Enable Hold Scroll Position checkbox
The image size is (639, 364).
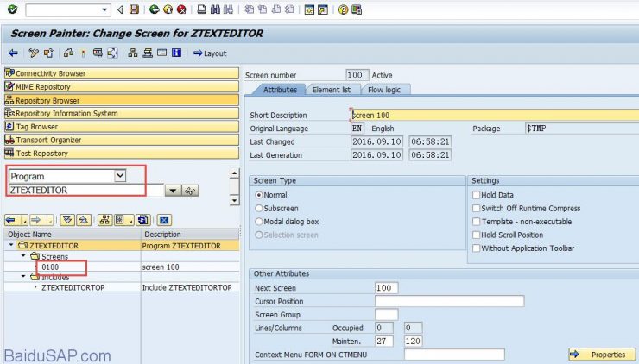(476, 235)
